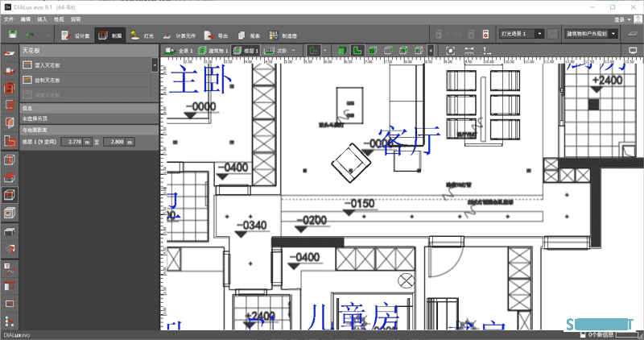Click the calculator settings icon with red gear
This screenshot has height=340, width=644.
485,34
